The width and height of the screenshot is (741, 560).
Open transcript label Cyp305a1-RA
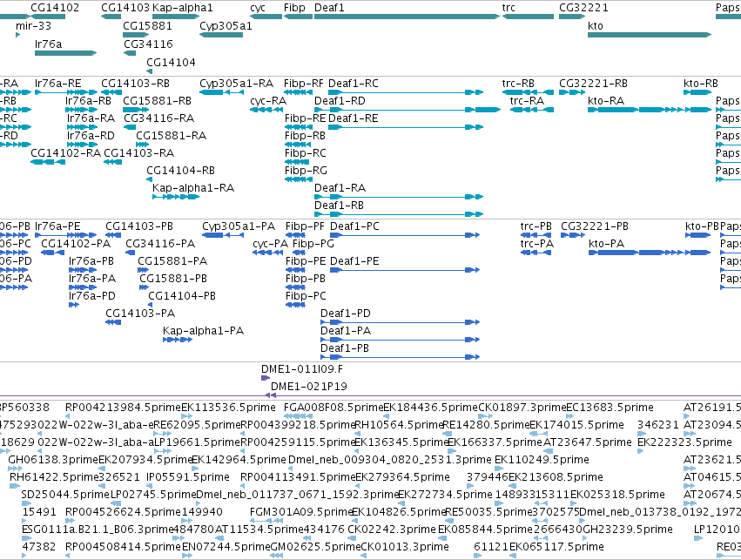(236, 84)
